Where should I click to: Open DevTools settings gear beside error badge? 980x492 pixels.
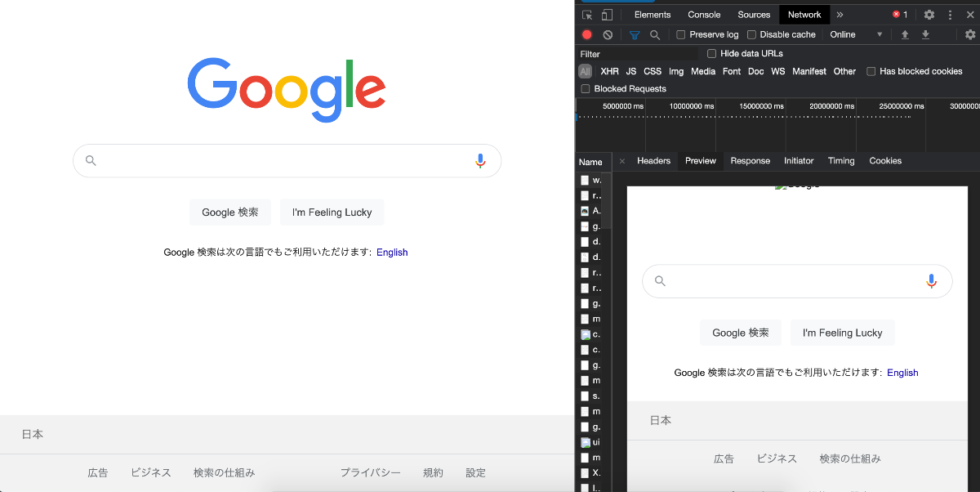point(929,15)
